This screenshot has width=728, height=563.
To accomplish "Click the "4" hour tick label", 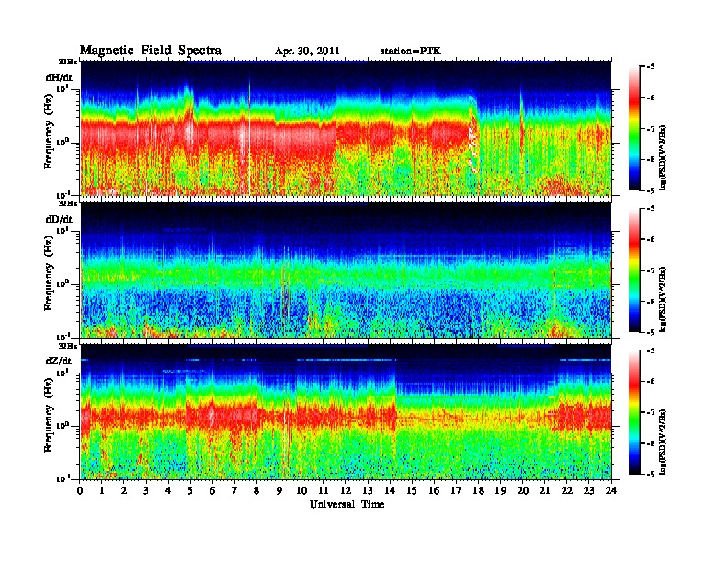I will coord(168,491).
